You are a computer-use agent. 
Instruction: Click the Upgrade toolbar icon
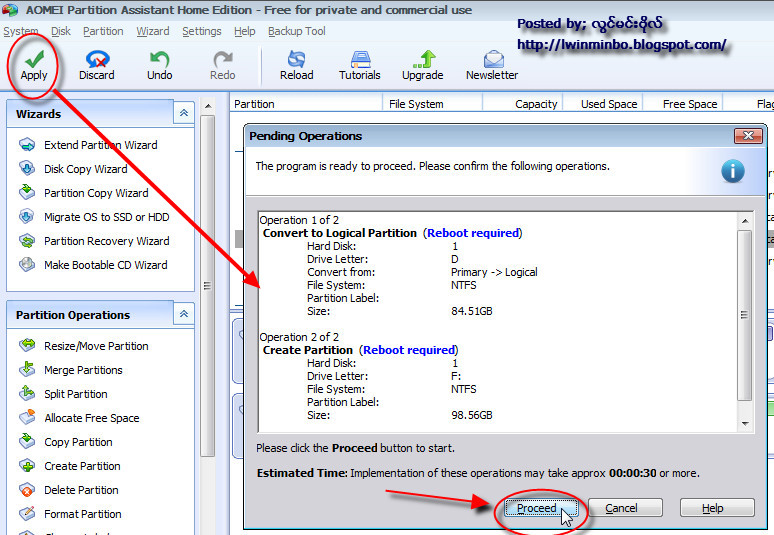[x=424, y=59]
